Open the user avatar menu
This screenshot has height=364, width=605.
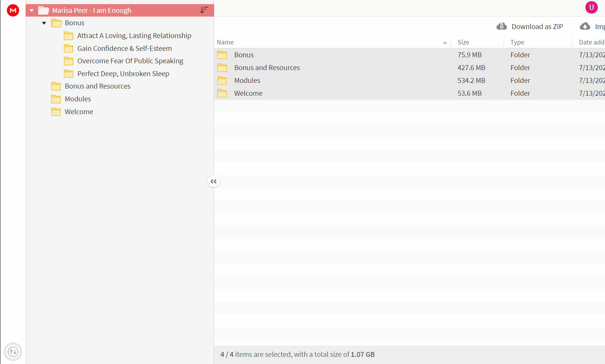(x=591, y=7)
